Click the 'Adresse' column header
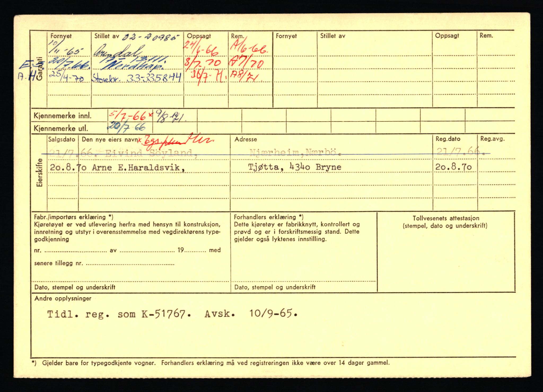 pos(246,139)
